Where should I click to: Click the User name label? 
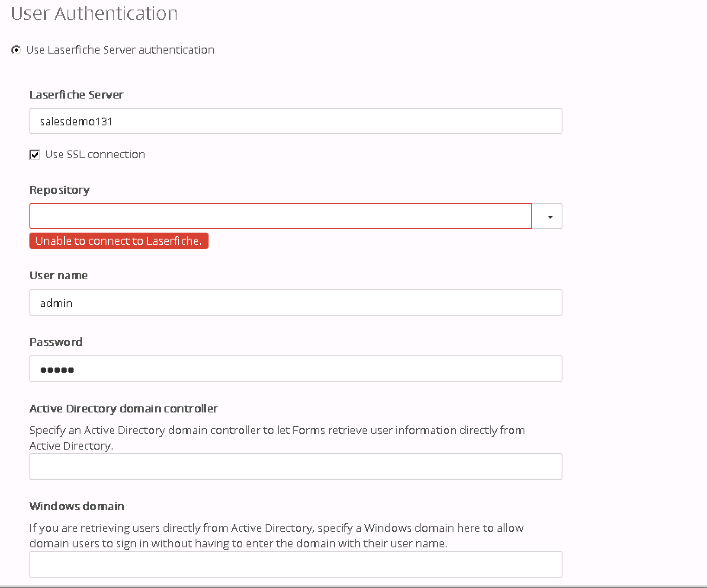pyautogui.click(x=59, y=276)
